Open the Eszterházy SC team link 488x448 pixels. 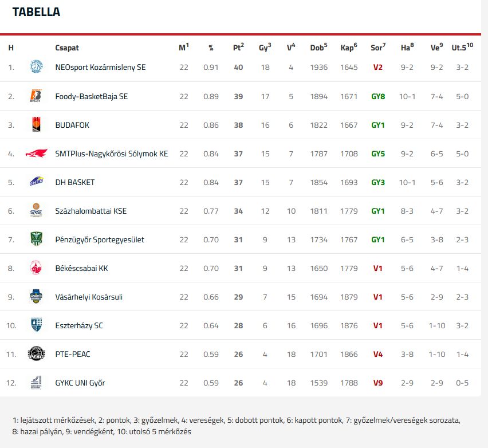(x=79, y=325)
